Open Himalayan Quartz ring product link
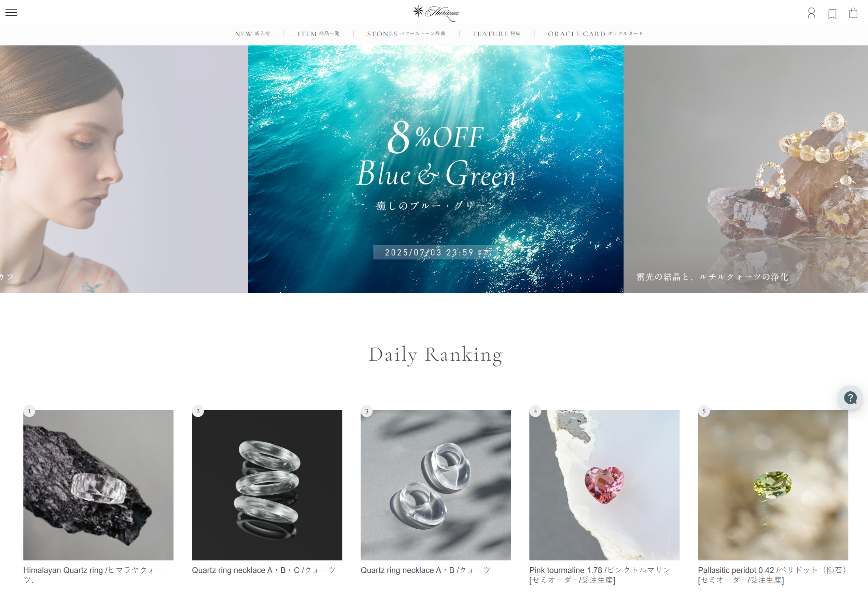This screenshot has height=612, width=868. click(93, 575)
